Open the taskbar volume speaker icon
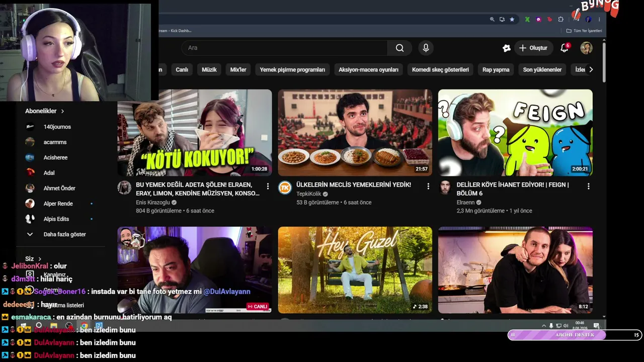The image size is (644, 362). click(x=566, y=326)
